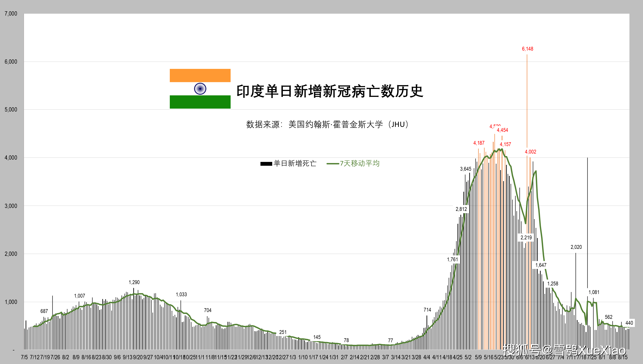Viewport: 643px width, 364px height.
Task: Click the data label 1,007
Action: point(80,296)
